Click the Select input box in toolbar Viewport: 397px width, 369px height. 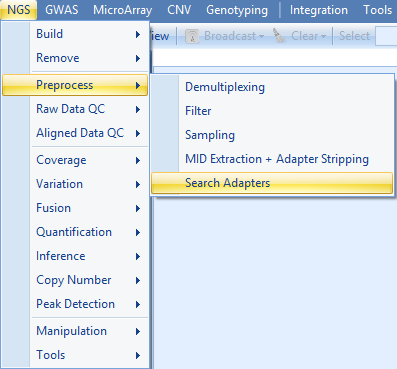386,36
